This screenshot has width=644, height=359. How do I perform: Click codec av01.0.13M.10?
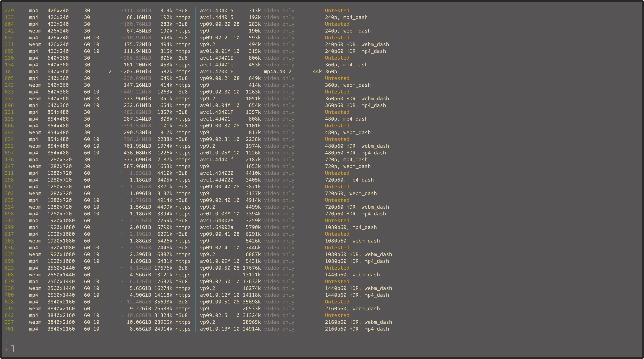tap(219, 329)
